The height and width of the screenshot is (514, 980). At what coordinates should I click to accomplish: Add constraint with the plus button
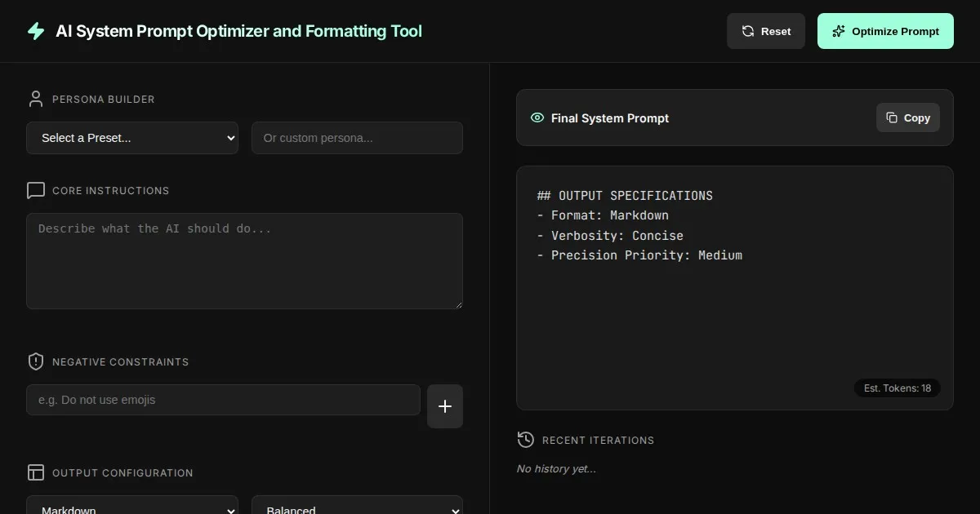[445, 406]
